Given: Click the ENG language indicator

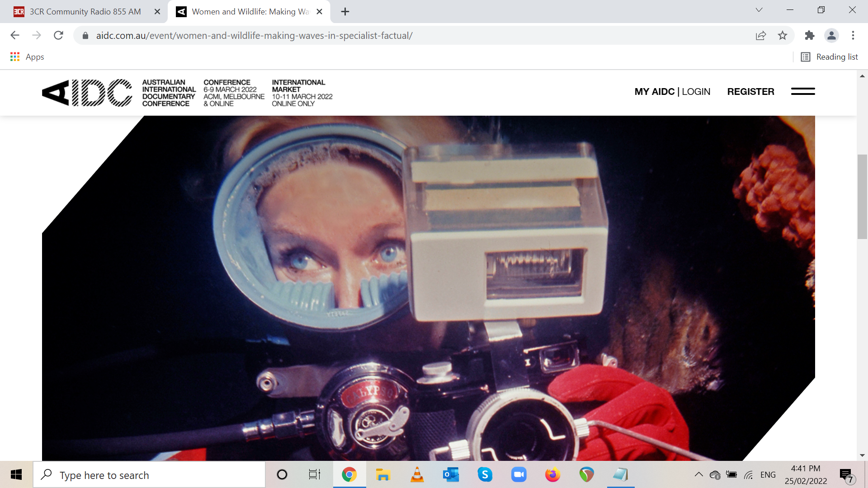Looking at the screenshot, I should tap(768, 475).
